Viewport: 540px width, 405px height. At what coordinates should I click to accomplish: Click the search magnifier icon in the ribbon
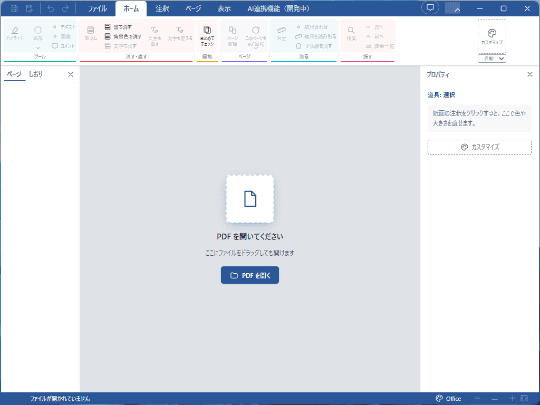pos(351,30)
